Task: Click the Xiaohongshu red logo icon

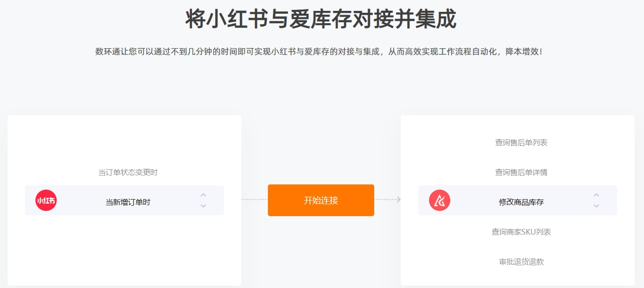Action: click(x=46, y=200)
